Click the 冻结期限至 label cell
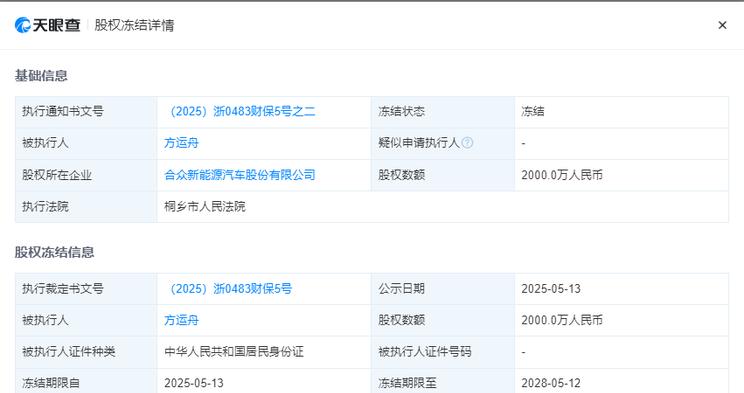Screen dimensions: 744x393 coord(443,381)
